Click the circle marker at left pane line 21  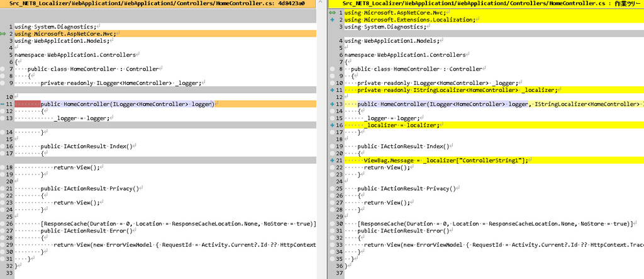click(3, 188)
